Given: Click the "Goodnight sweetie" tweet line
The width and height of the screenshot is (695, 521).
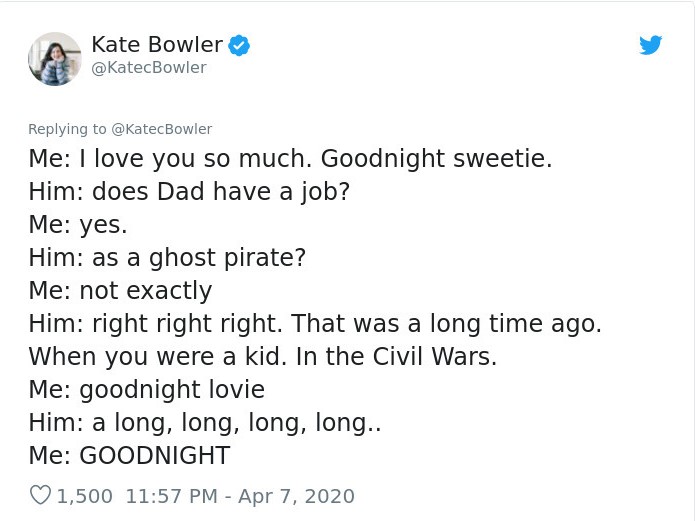Looking at the screenshot, I should (x=290, y=159).
